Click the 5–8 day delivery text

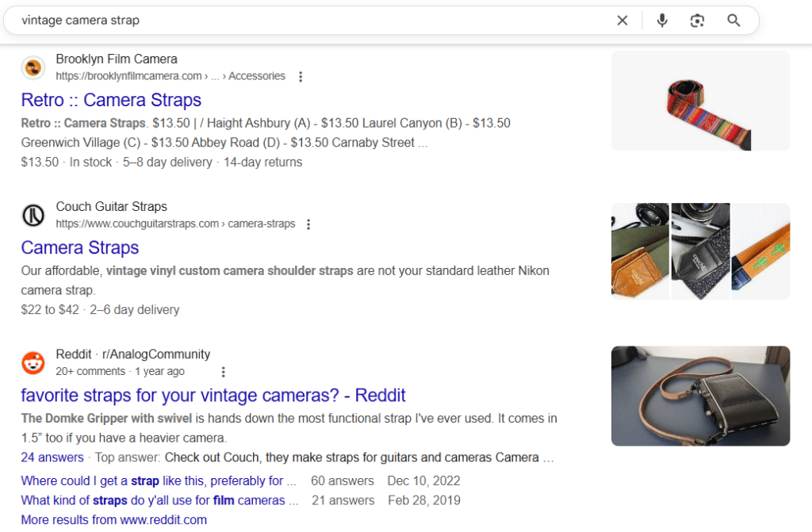pyautogui.click(x=167, y=163)
